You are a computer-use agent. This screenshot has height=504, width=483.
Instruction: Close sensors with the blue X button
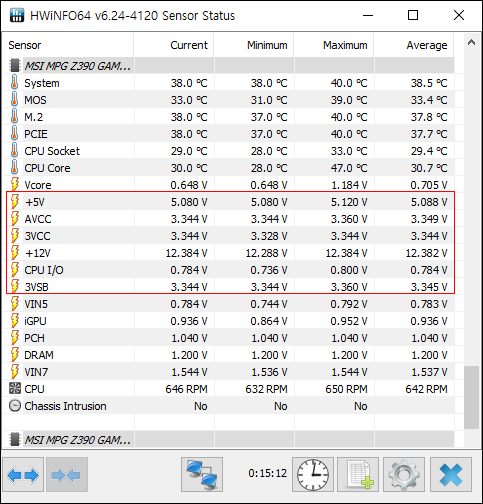pos(451,475)
